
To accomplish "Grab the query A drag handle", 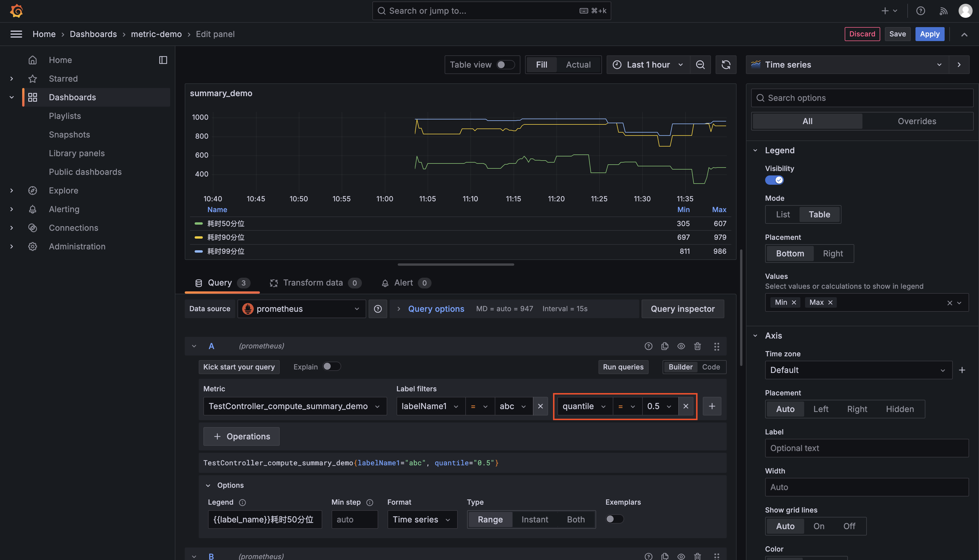I will 716,346.
